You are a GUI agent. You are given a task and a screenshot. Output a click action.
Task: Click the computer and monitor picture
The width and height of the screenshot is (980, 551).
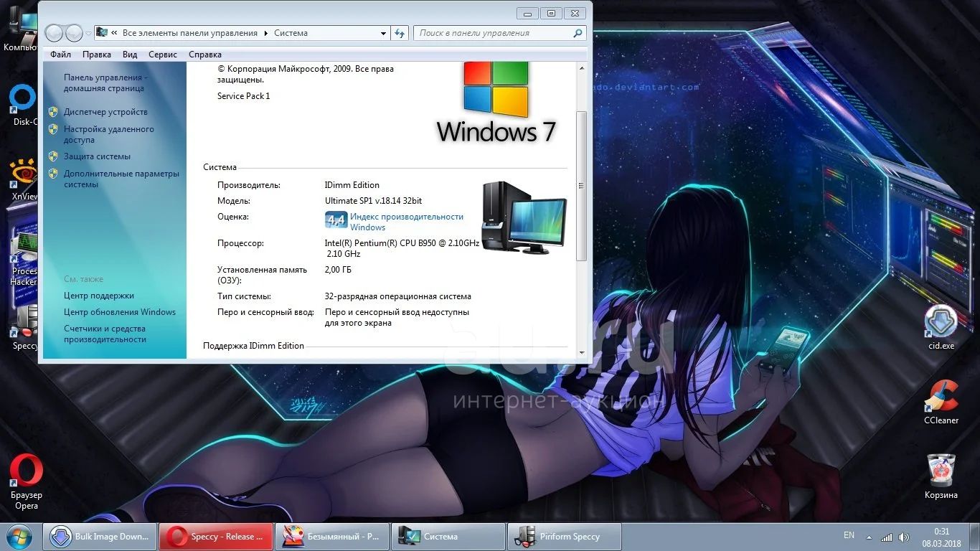(x=524, y=217)
